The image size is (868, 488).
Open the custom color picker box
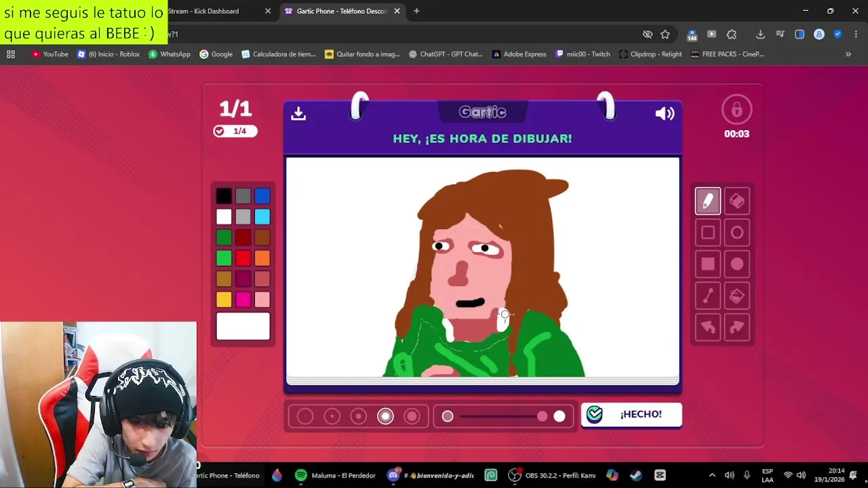pos(243,326)
